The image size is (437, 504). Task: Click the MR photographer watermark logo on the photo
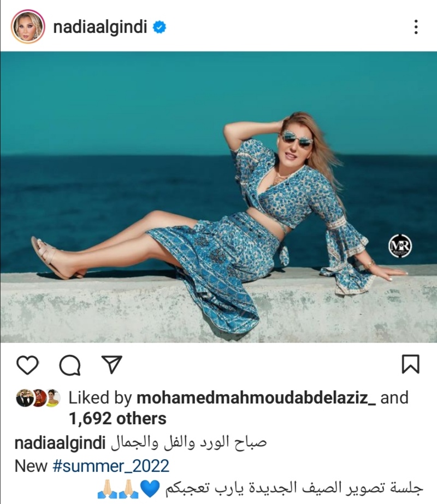400,246
